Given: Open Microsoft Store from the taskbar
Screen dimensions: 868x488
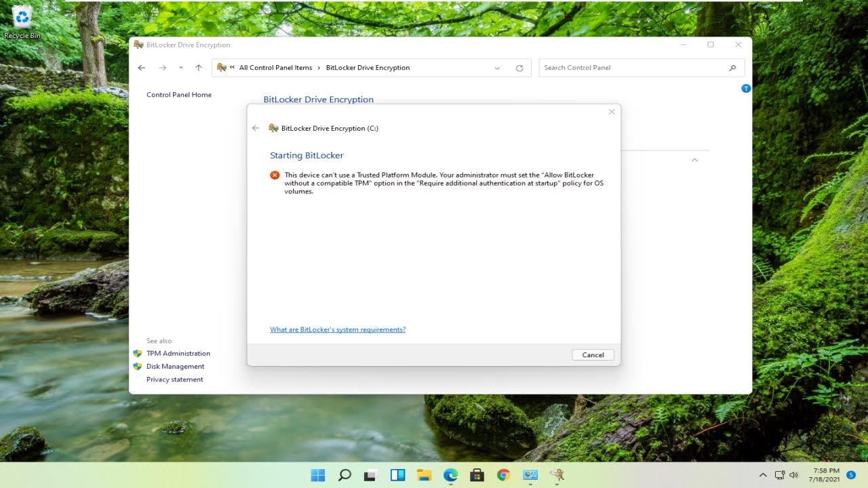Looking at the screenshot, I should point(477,475).
